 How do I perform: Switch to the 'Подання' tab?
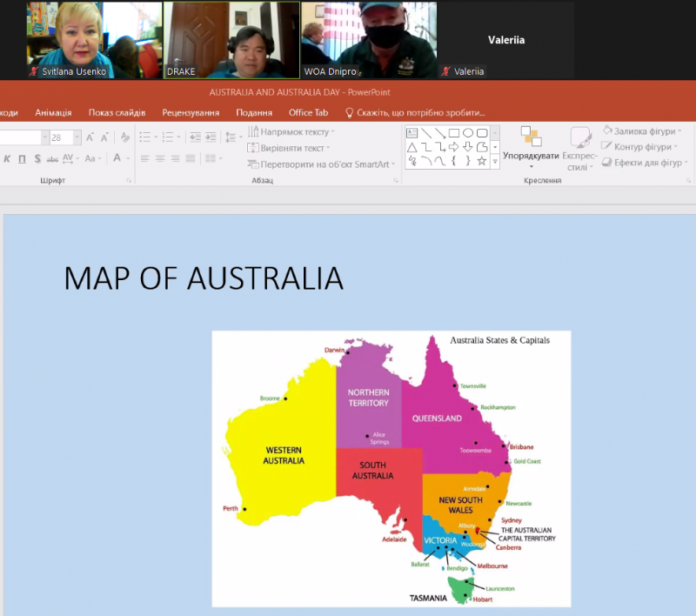click(254, 113)
